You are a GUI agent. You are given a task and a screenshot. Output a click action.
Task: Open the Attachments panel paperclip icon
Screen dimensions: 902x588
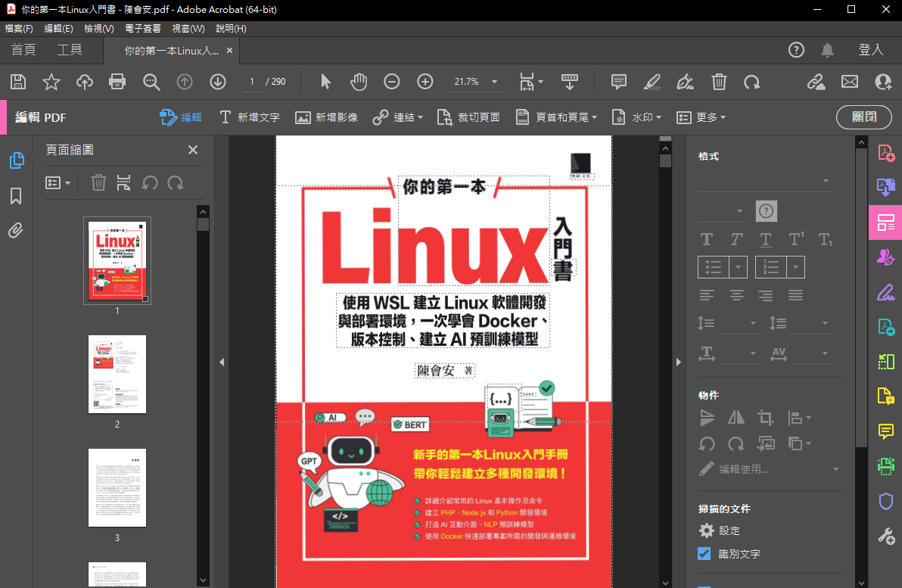pyautogui.click(x=16, y=231)
